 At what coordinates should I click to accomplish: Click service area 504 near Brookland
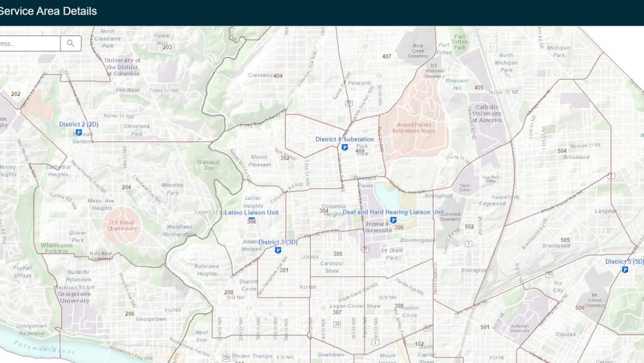[562, 151]
